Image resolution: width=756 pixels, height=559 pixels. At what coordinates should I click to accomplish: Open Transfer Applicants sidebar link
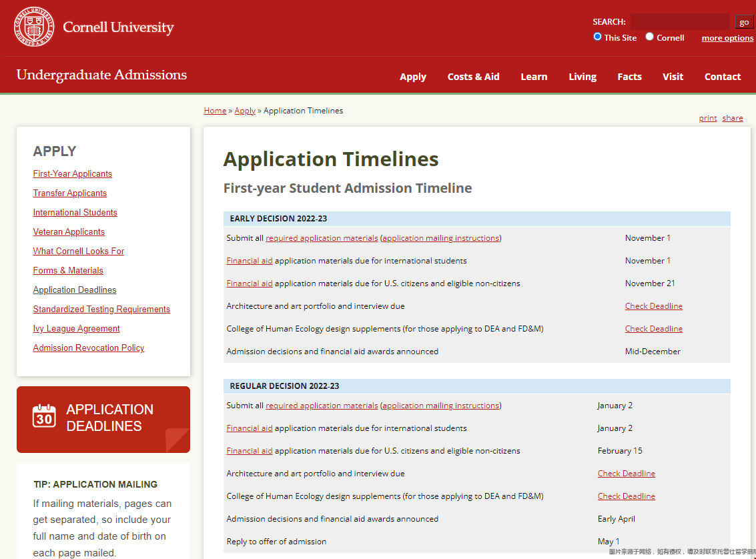tap(70, 193)
